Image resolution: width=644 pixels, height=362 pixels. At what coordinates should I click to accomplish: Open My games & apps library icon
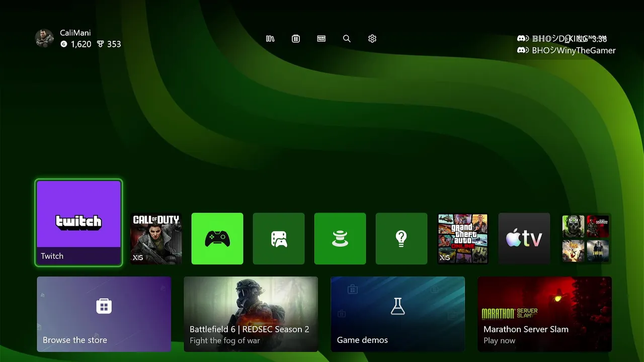(270, 39)
